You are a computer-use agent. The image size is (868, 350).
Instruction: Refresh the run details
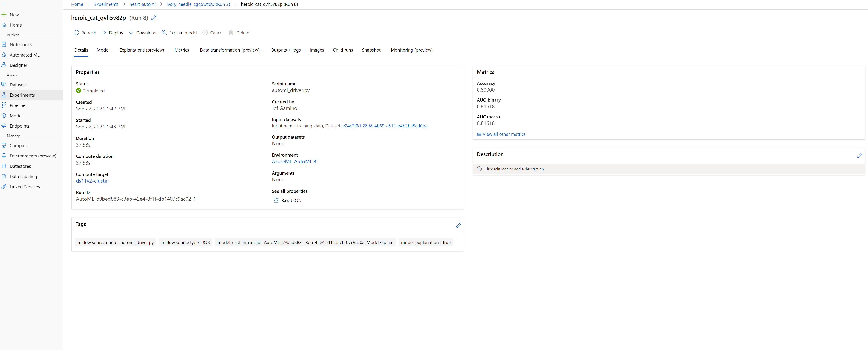(85, 32)
